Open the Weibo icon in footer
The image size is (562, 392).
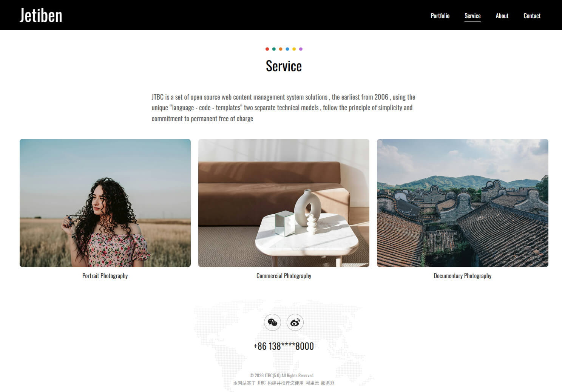click(295, 322)
